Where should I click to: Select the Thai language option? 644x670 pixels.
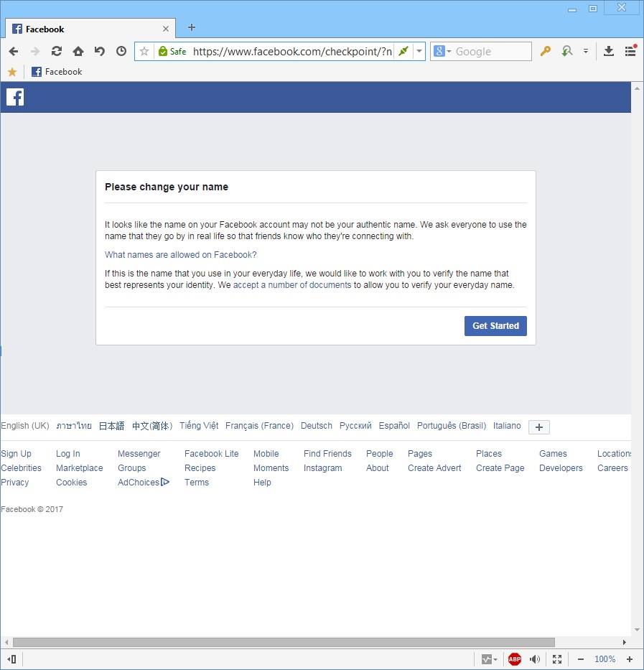coord(74,426)
